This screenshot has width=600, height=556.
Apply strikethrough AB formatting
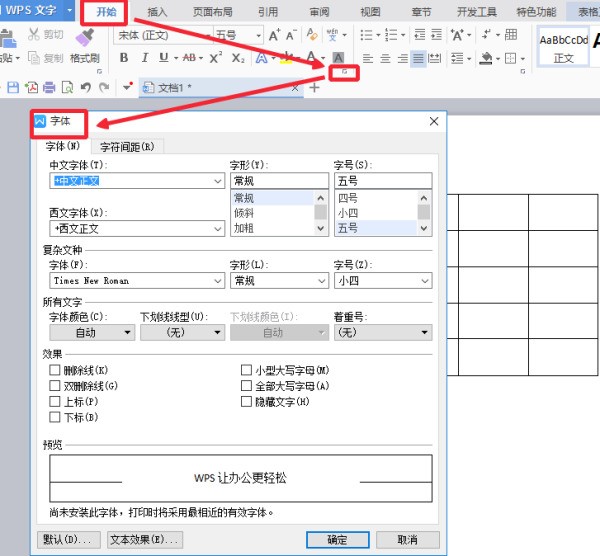[x=189, y=58]
